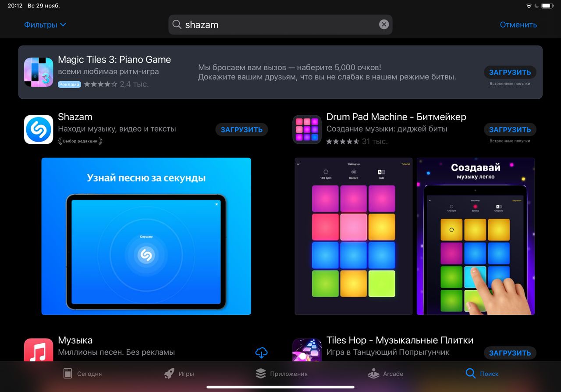Open the Magic Tiles 3 app icon
This screenshot has height=392, width=561.
point(39,72)
